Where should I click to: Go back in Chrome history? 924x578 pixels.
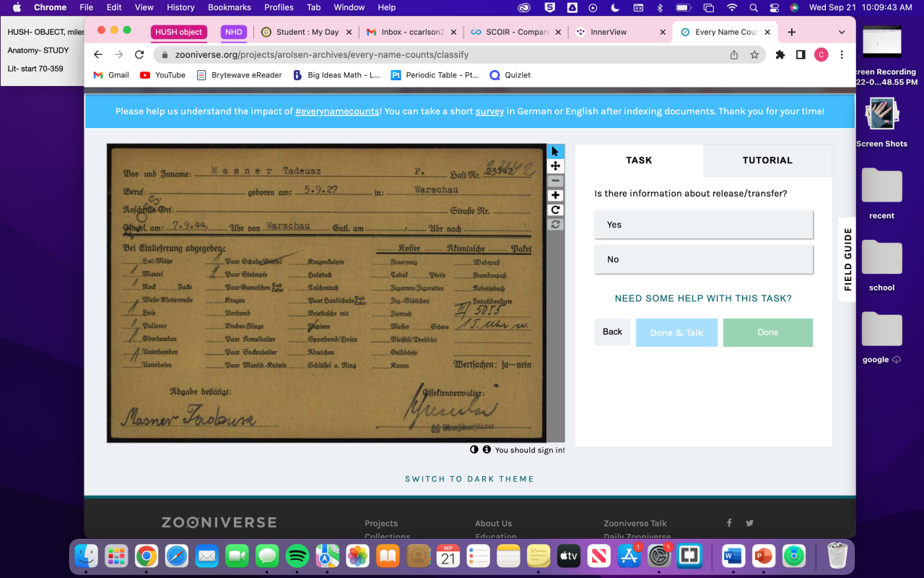click(x=99, y=54)
